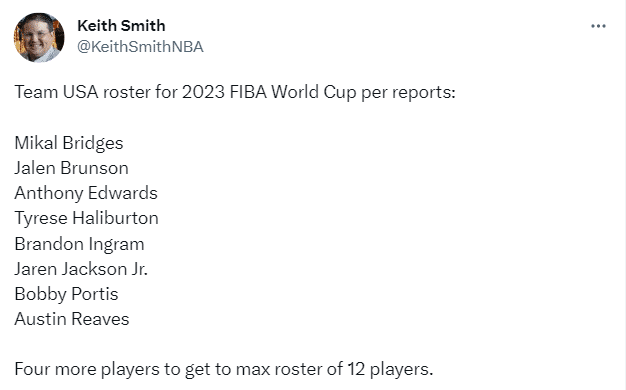Click the 'Team USA roster' header line

pyautogui.click(x=235, y=92)
